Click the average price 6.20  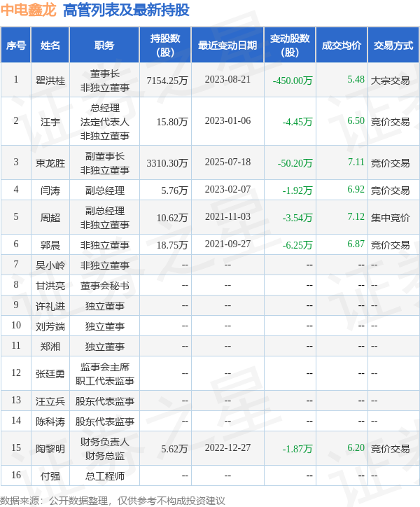356,448
